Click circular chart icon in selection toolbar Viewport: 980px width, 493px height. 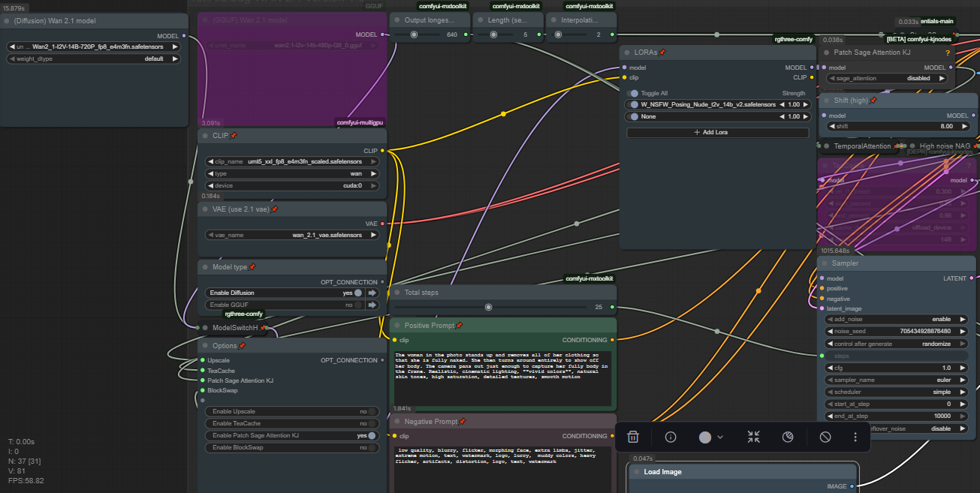click(787, 437)
